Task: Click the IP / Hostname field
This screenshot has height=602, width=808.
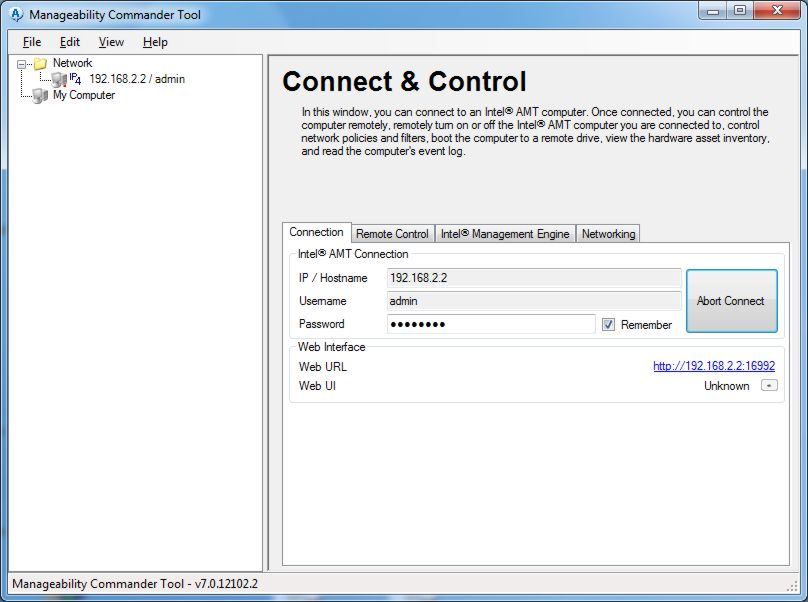Action: click(x=534, y=278)
